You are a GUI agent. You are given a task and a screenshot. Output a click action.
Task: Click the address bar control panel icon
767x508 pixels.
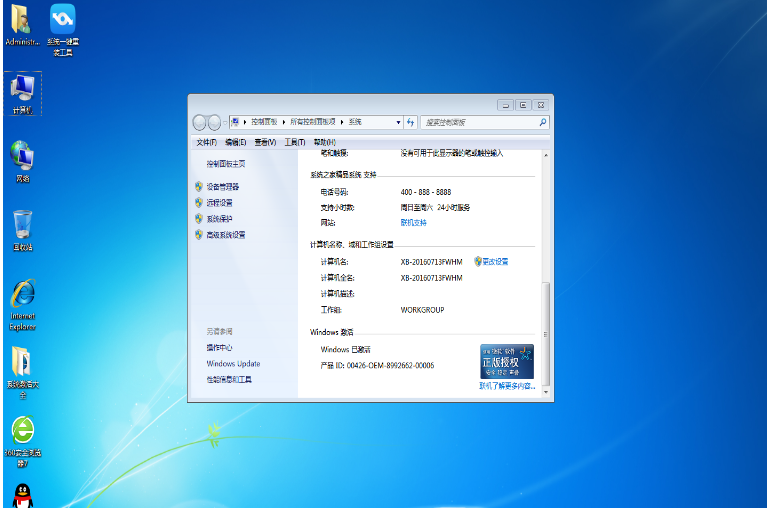pos(235,122)
